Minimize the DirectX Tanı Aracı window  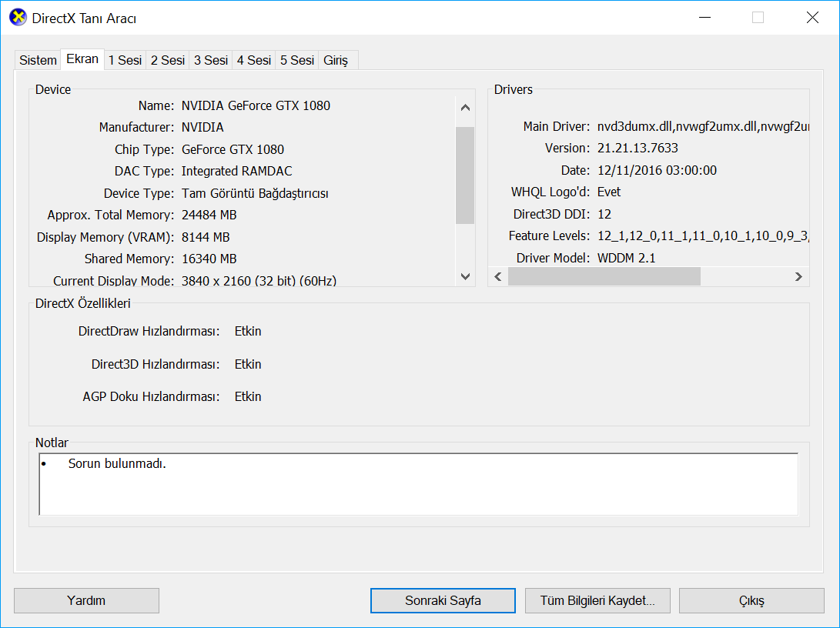705,18
